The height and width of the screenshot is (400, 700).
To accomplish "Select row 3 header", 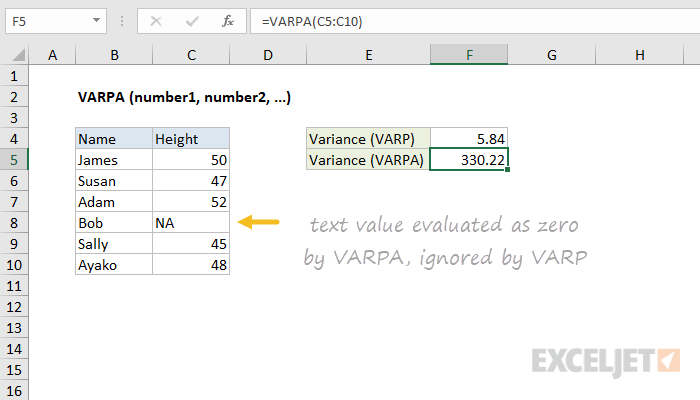I will click(x=14, y=118).
